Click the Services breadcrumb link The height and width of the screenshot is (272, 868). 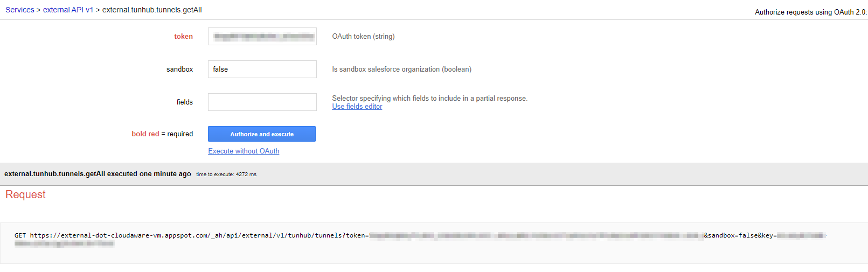(x=19, y=10)
